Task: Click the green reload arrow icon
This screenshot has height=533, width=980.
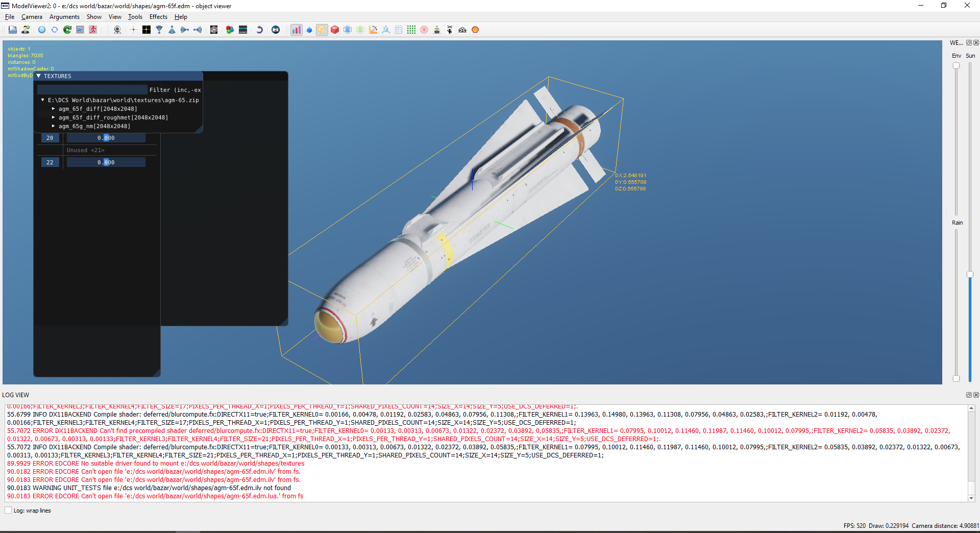Action: [x=67, y=30]
